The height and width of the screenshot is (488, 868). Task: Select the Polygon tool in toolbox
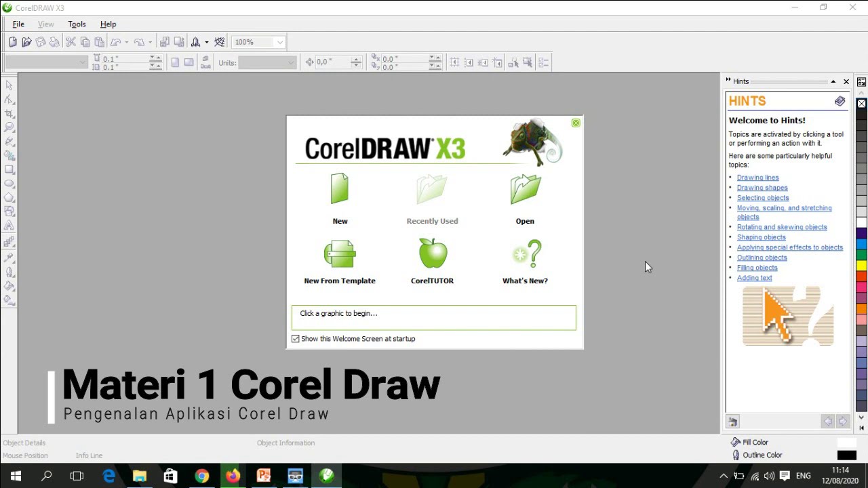(x=9, y=198)
